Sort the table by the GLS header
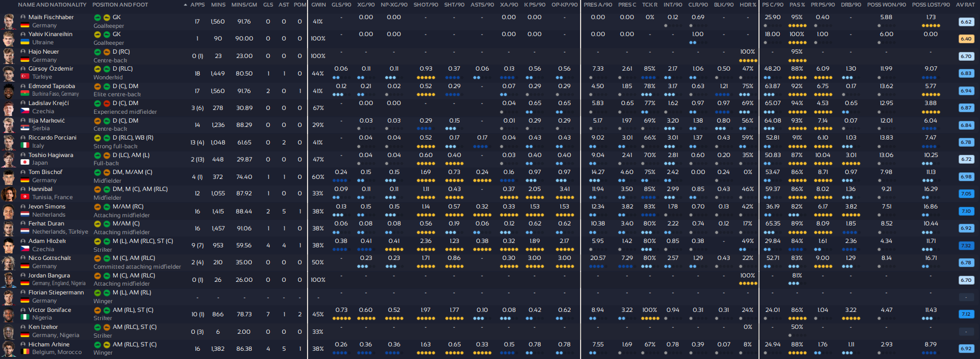This screenshot has width=980, height=359. [268, 5]
